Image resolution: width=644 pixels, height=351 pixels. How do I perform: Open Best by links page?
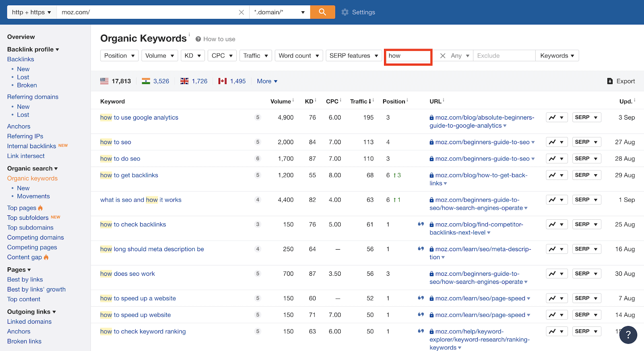click(25, 279)
